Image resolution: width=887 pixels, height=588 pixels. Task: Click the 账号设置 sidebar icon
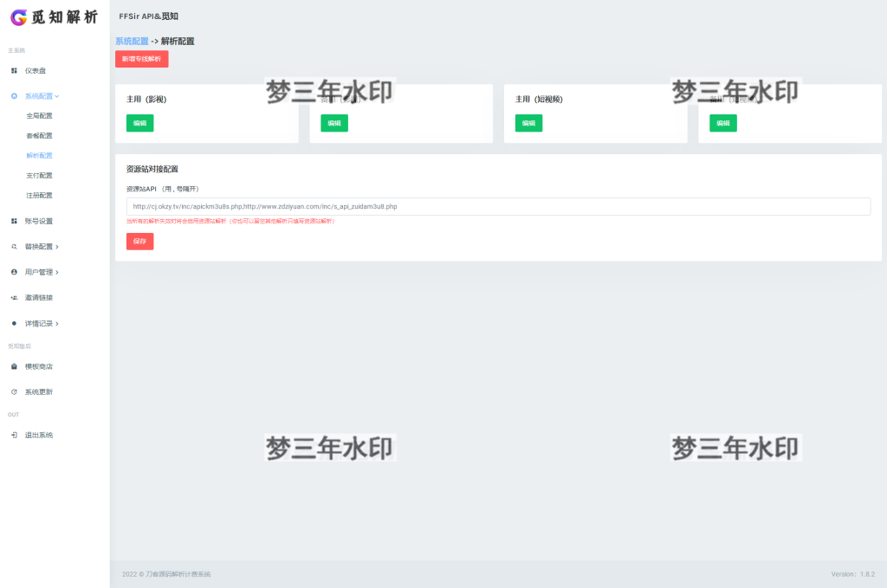(x=14, y=221)
